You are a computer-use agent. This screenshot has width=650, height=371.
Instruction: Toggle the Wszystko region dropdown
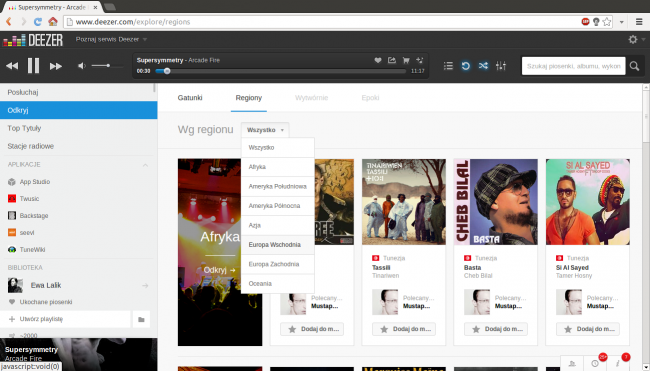pyautogui.click(x=265, y=130)
